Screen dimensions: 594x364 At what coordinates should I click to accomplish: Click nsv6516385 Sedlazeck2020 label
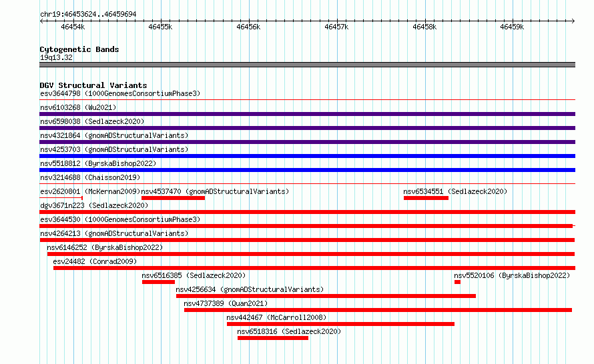194,275
